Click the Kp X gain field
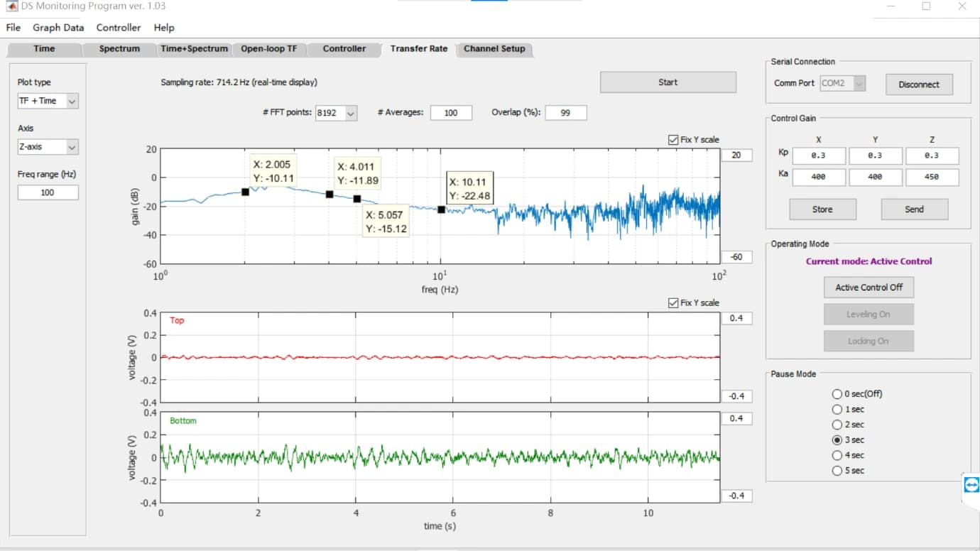 tap(819, 156)
